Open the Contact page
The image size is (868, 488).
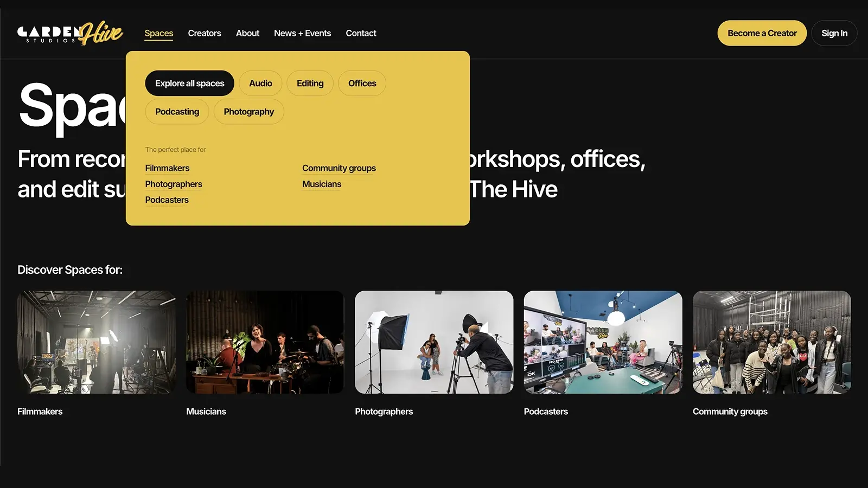361,33
